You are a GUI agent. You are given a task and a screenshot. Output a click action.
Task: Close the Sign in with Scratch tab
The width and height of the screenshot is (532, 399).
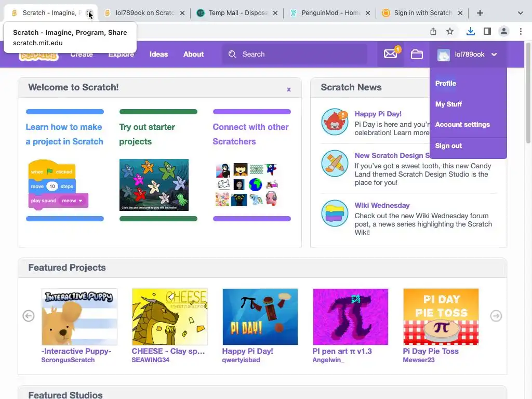tap(460, 13)
